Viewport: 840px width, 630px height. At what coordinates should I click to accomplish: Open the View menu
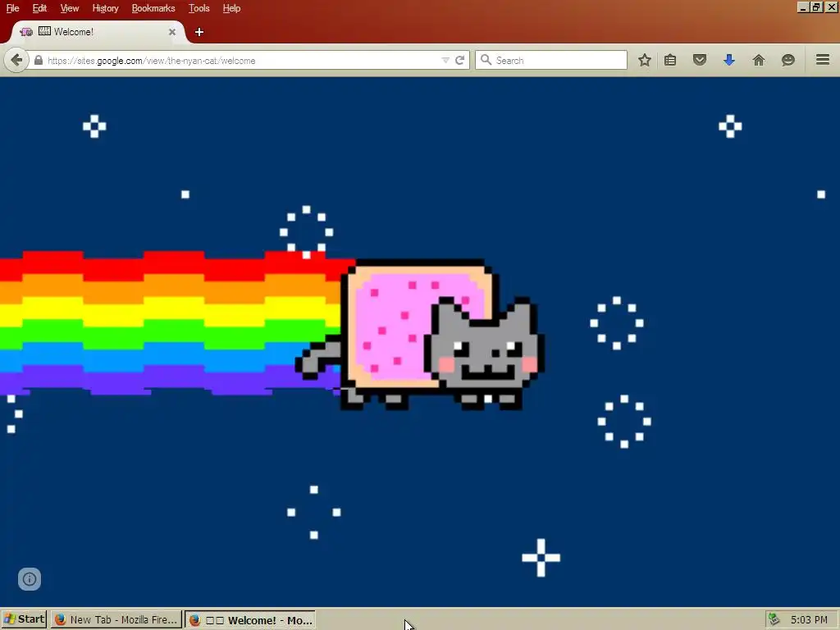pyautogui.click(x=70, y=8)
